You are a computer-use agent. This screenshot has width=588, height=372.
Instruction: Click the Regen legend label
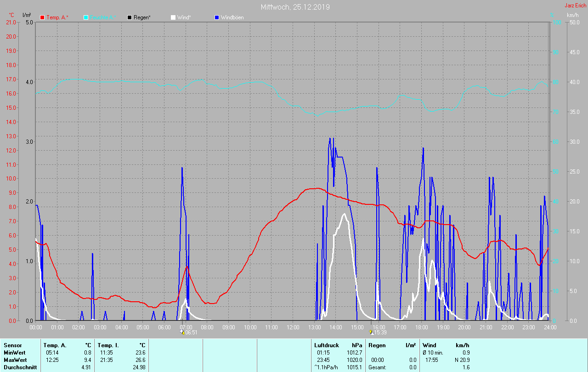click(142, 17)
